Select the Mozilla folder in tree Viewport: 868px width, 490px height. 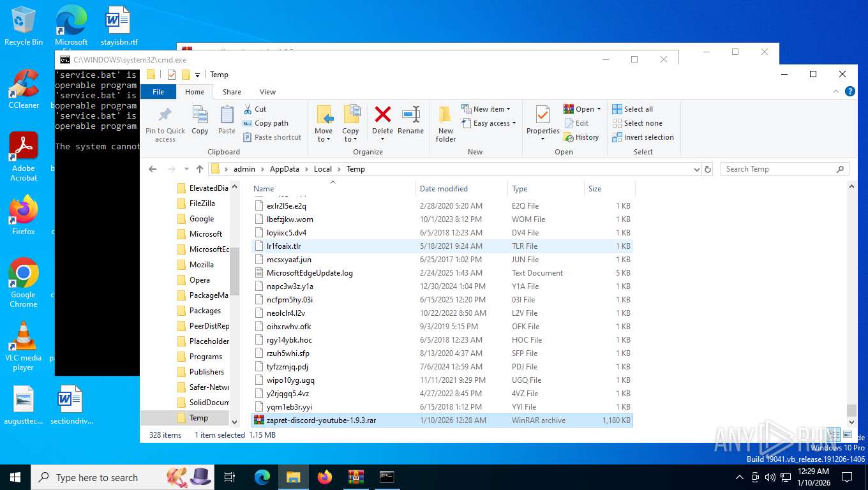(201, 264)
